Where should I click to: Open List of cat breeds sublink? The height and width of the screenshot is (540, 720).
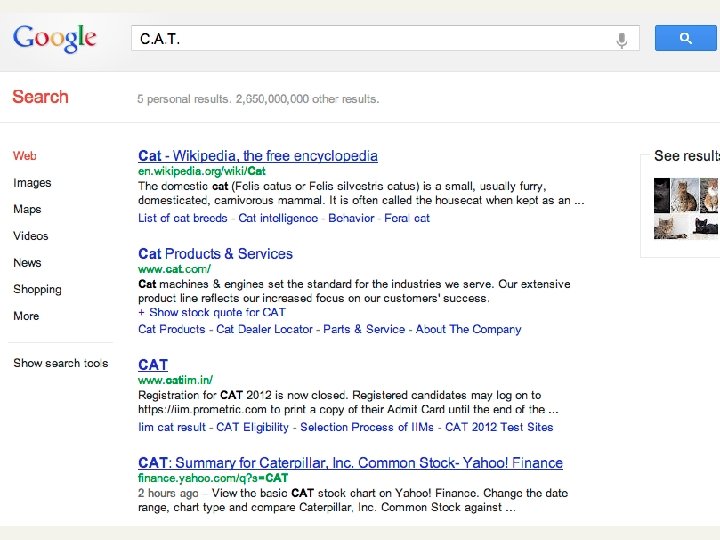183,218
